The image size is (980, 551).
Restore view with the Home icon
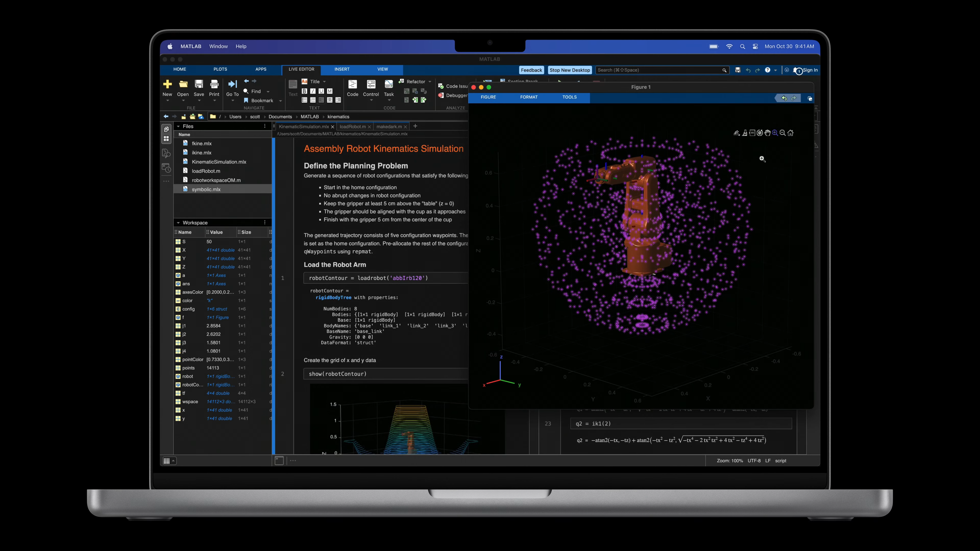[791, 133]
